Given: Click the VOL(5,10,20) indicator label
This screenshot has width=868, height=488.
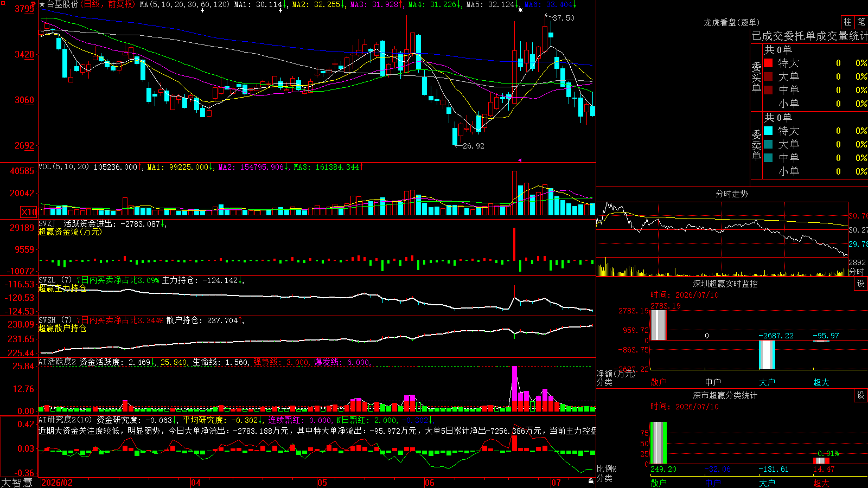Looking at the screenshot, I should [x=63, y=167].
